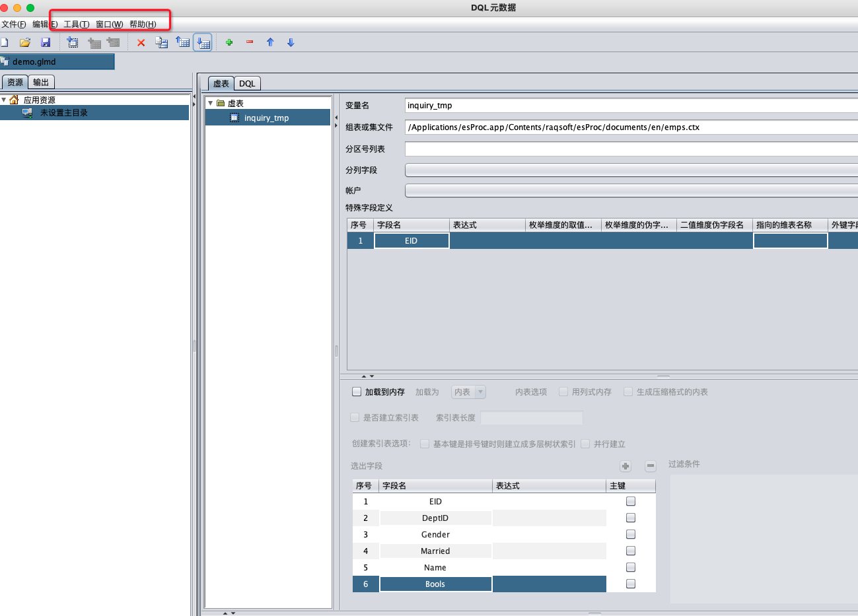Click the table with up arrow icon
The height and width of the screenshot is (616, 858).
pos(183,42)
